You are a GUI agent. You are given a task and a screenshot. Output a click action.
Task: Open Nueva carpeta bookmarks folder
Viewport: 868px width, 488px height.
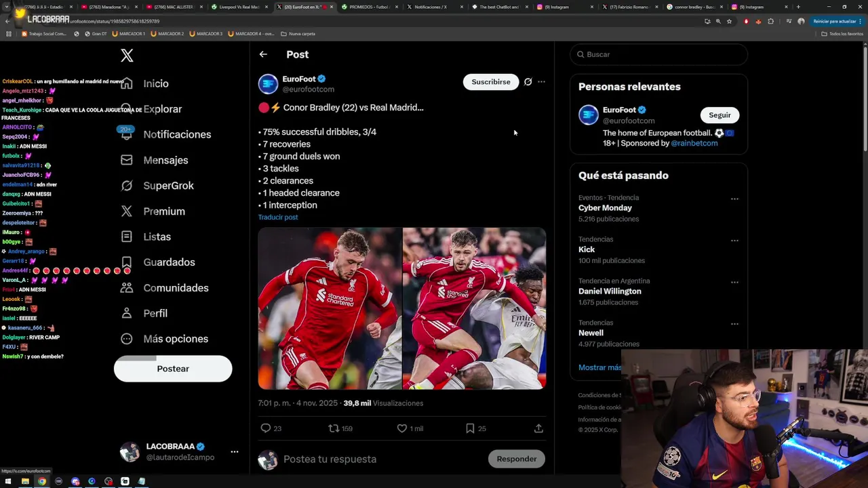pos(298,33)
